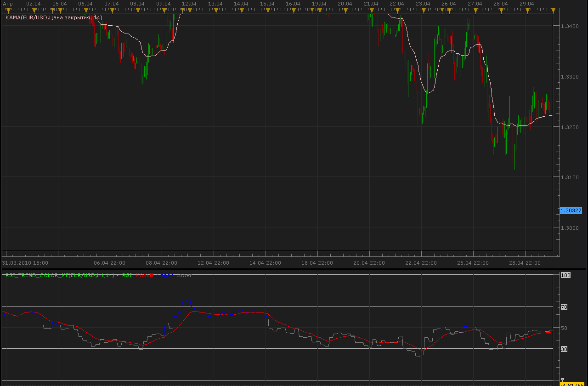Click the 22.04 22:00 time label
The width and height of the screenshot is (588, 386).
[421, 263]
